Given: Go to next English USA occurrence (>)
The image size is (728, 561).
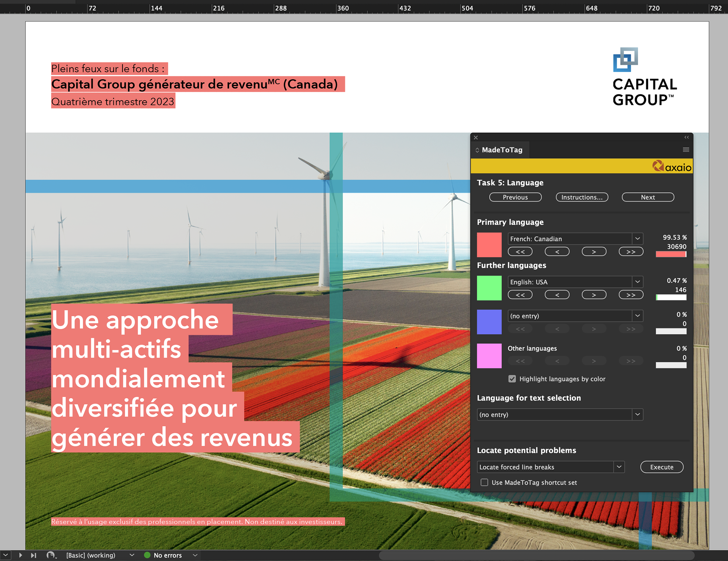Looking at the screenshot, I should [x=594, y=295].
